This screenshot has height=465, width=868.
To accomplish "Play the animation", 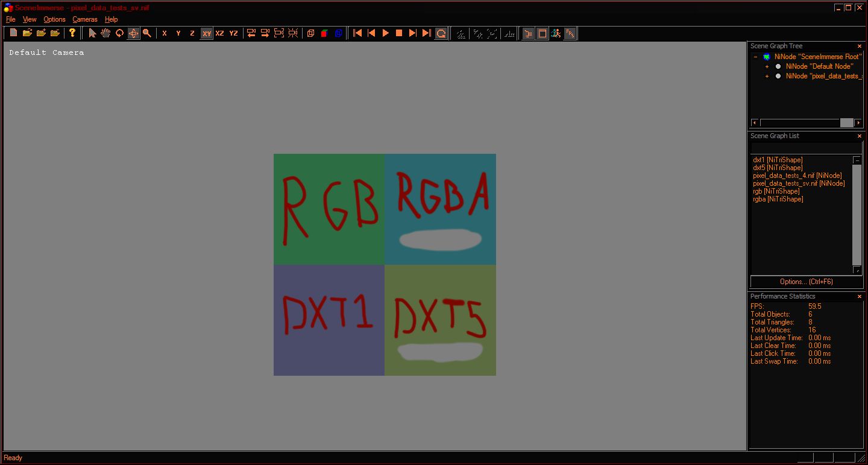I will [385, 33].
